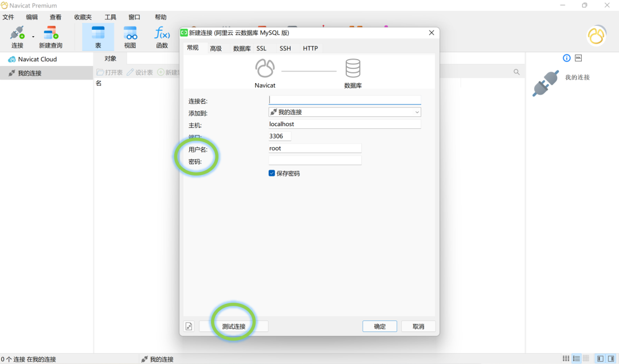619x364 pixels.
Task: Close the 新建连接 dialog with X
Action: click(432, 33)
